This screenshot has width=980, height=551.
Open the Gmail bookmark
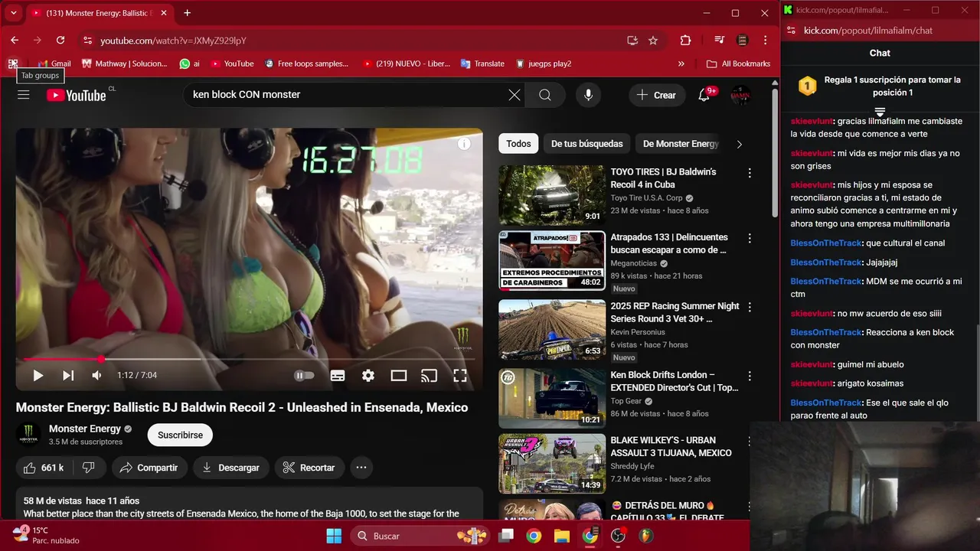click(x=54, y=64)
